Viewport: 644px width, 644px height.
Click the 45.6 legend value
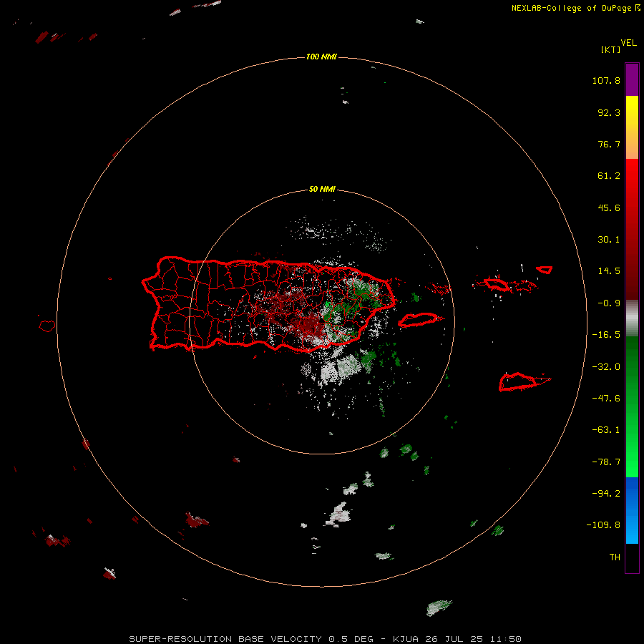tap(609, 208)
